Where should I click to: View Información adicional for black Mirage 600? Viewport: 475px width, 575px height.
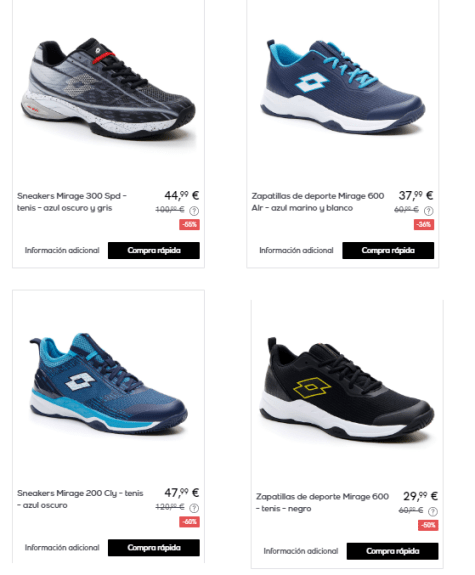301,551
